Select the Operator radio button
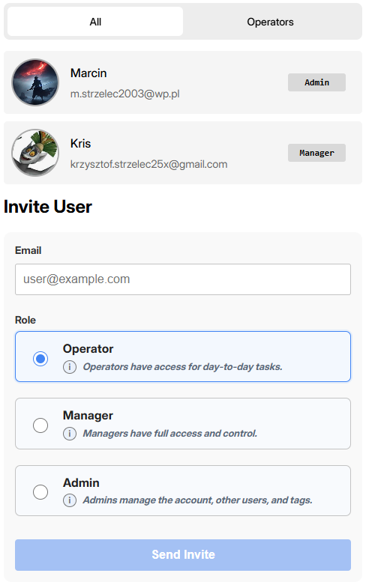The image size is (369, 588). pyautogui.click(x=40, y=359)
